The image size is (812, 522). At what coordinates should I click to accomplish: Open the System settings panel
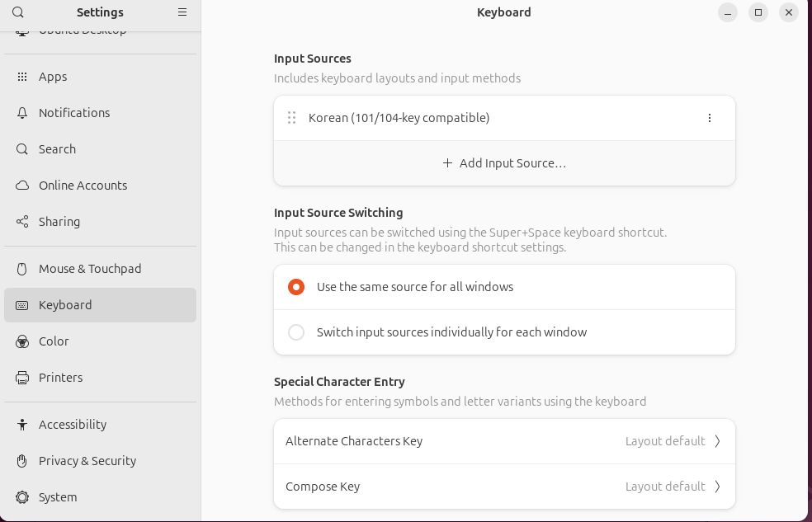(x=100, y=497)
